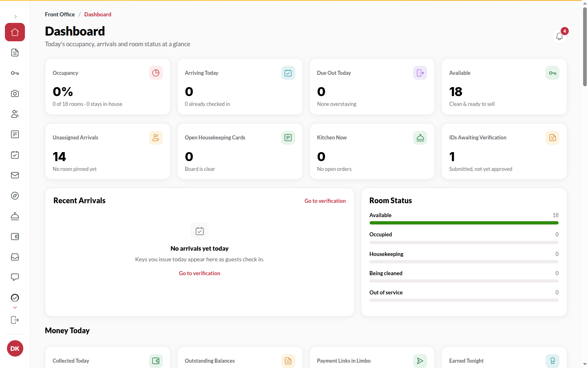Click the Available room status bar
The image size is (588, 368).
464,223
